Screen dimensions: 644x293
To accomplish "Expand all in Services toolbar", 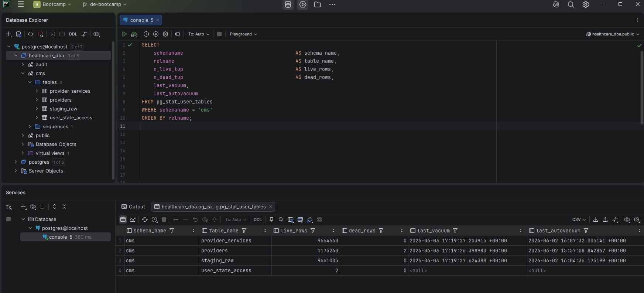I will [55, 207].
